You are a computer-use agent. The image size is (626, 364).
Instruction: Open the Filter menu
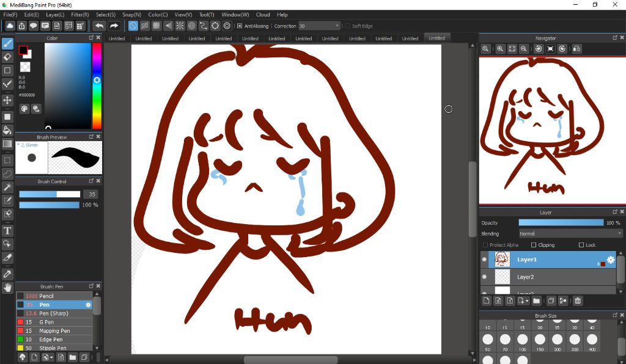80,15
